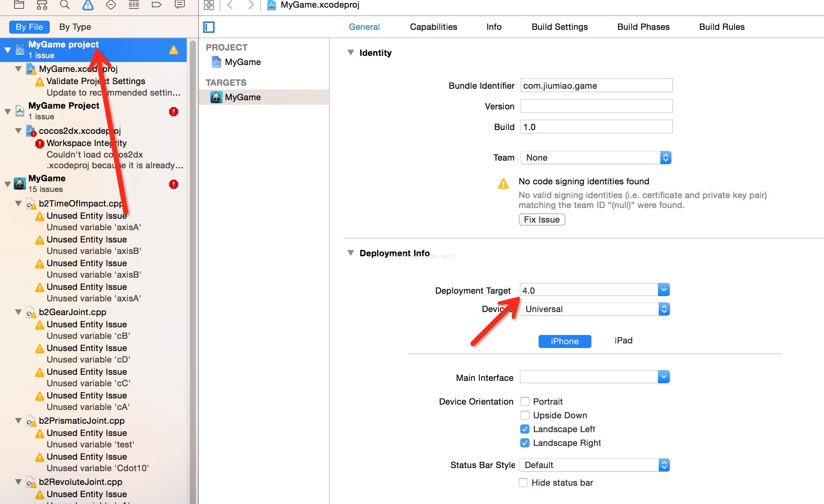Enable the Portrait orientation checkbox
The height and width of the screenshot is (504, 824).
[x=525, y=402]
